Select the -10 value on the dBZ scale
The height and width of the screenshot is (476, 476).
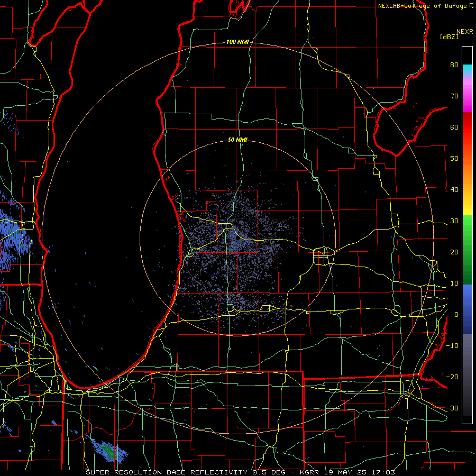click(x=452, y=345)
